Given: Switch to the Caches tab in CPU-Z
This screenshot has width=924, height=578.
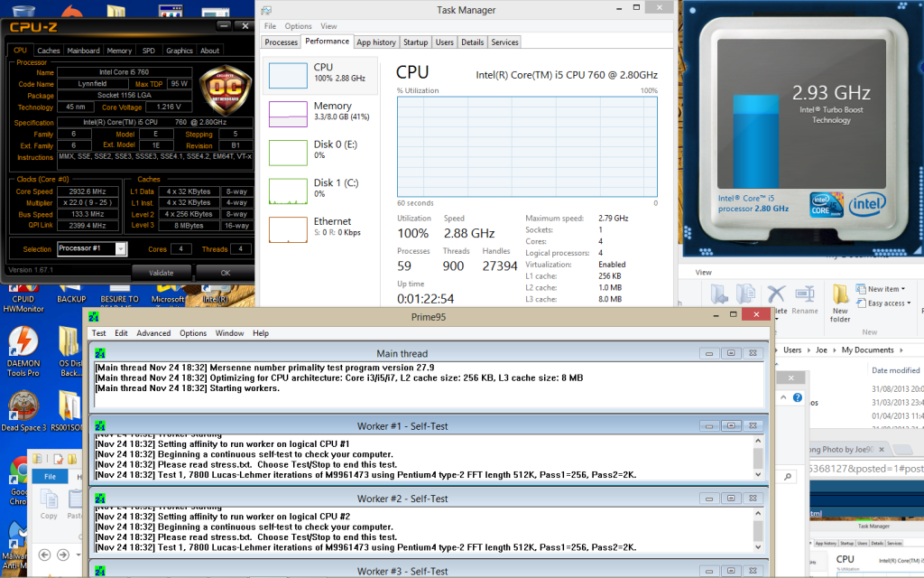Looking at the screenshot, I should [49, 51].
